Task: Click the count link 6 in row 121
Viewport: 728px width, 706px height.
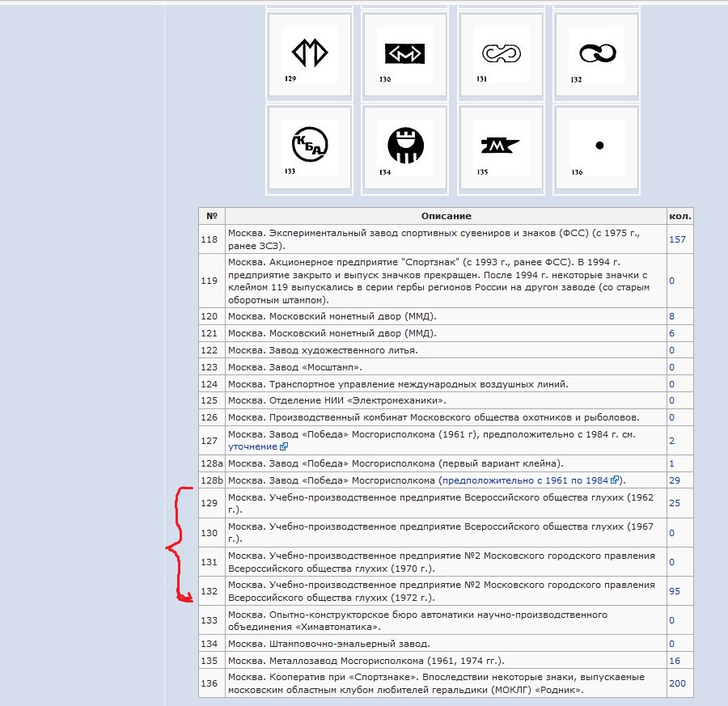Action: coord(671,333)
